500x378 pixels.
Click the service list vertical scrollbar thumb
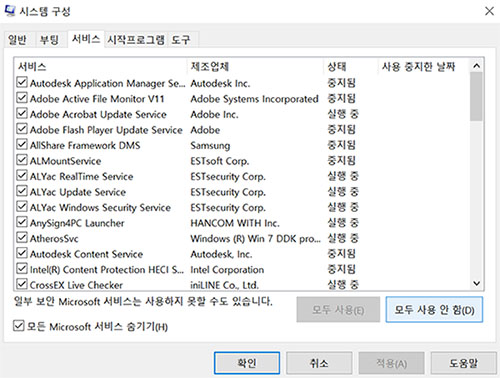(x=477, y=97)
